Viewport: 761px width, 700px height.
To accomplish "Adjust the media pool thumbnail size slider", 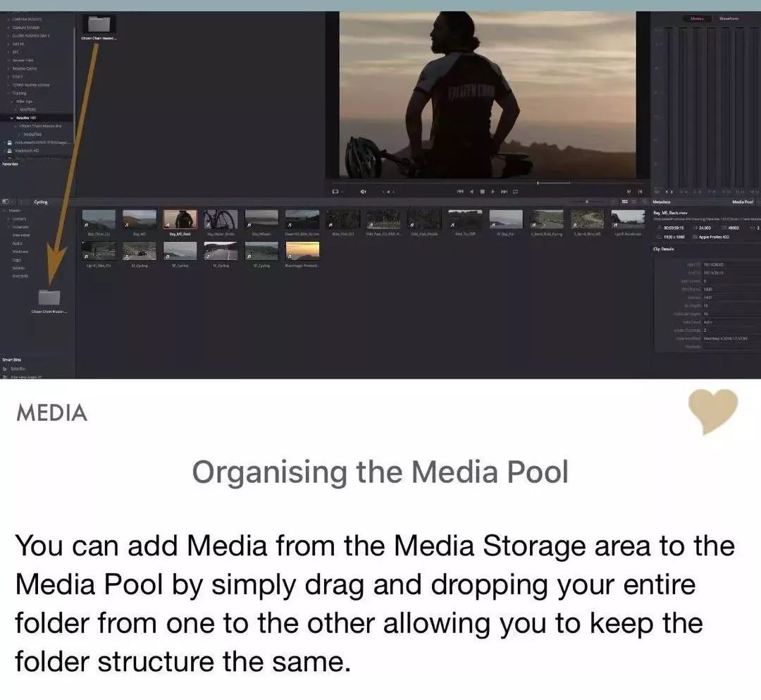I will (x=586, y=202).
